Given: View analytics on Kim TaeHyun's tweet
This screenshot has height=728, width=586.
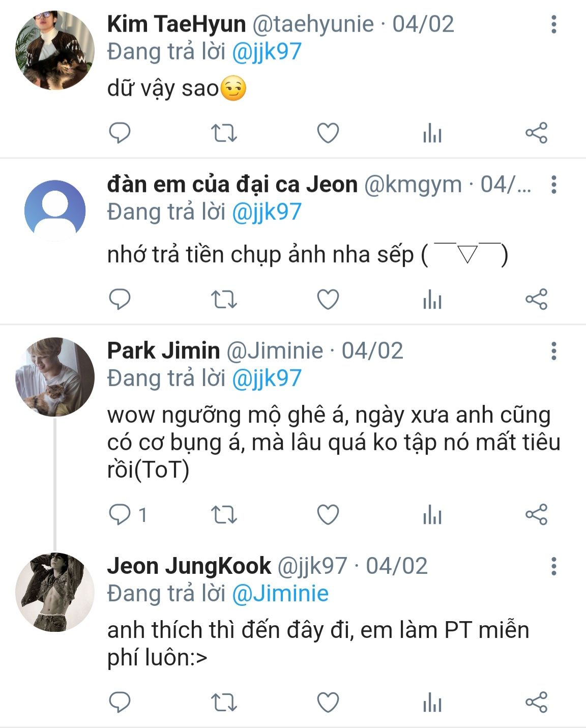Looking at the screenshot, I should pos(432,134).
